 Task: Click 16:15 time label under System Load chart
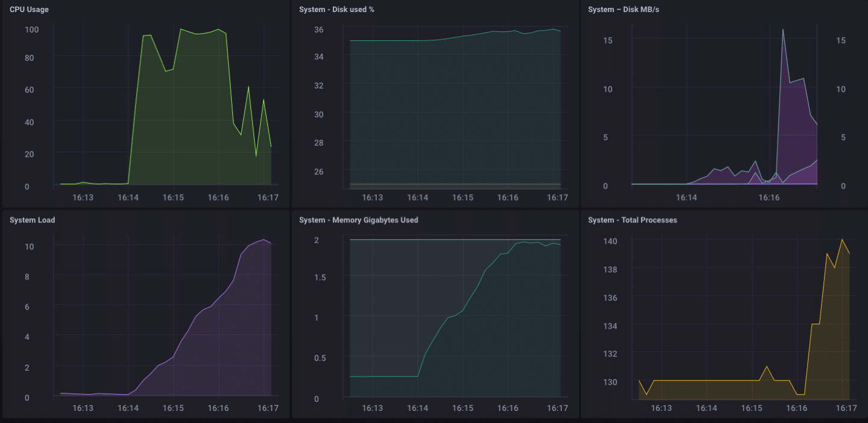pyautogui.click(x=173, y=409)
